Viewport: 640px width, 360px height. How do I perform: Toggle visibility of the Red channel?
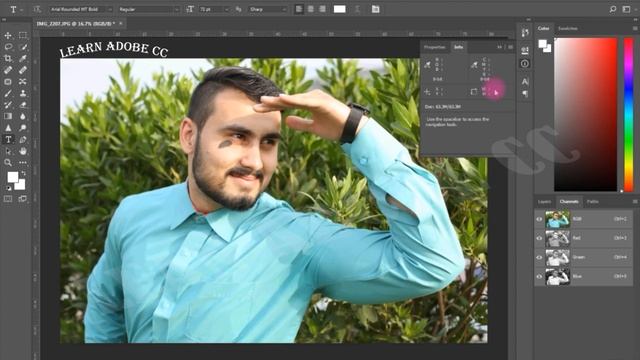pos(539,238)
